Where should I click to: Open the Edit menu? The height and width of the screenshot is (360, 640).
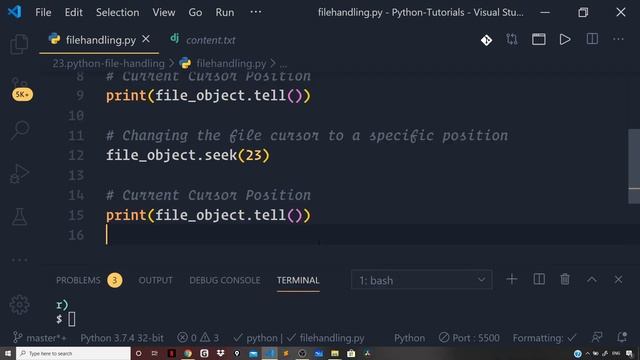click(73, 12)
